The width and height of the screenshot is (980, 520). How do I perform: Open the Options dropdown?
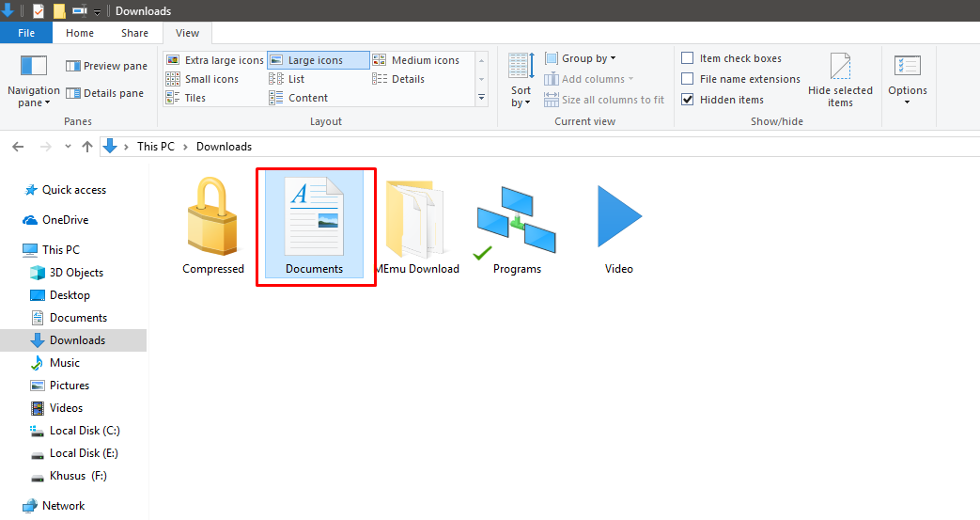(908, 80)
